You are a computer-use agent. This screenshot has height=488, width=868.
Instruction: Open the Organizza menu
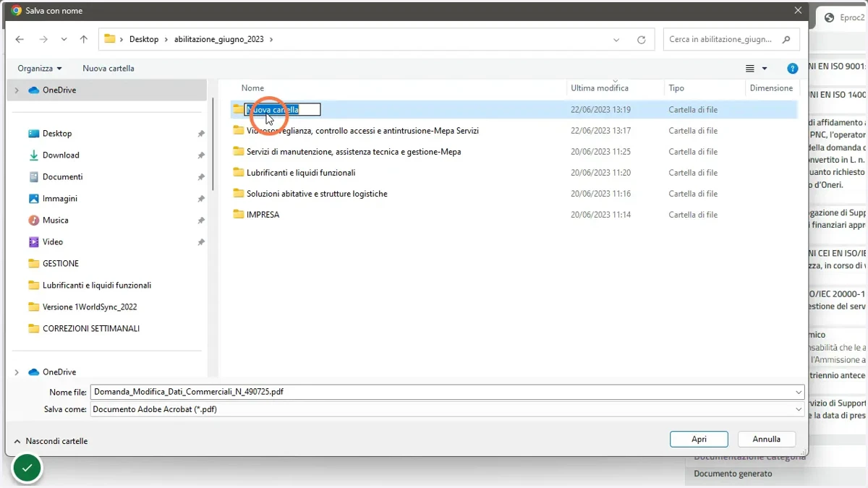pyautogui.click(x=40, y=68)
